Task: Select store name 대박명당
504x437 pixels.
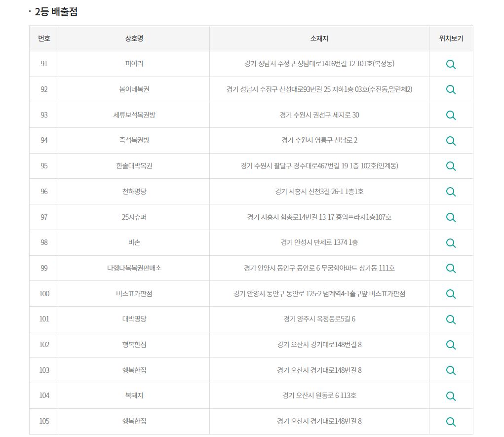Action: [x=134, y=319]
